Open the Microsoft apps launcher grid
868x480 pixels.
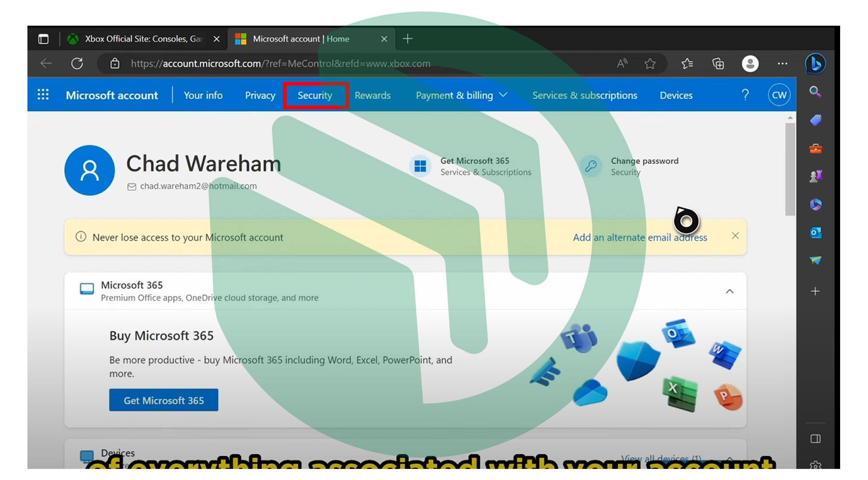tap(43, 95)
